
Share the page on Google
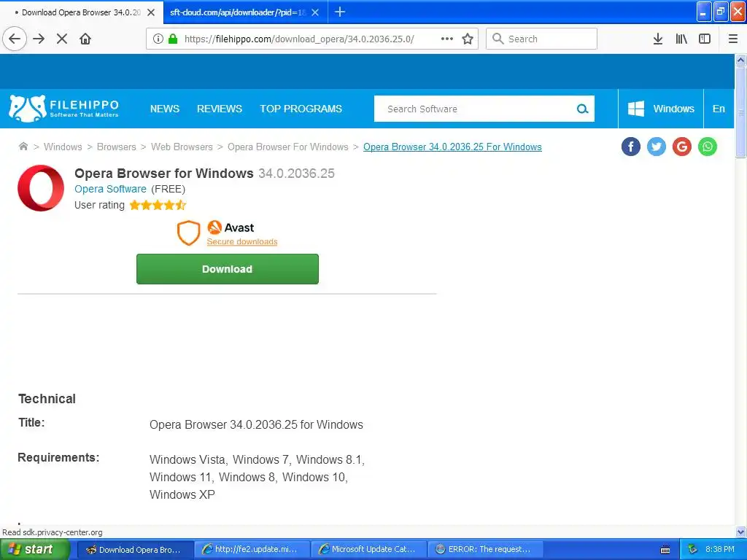pyautogui.click(x=682, y=147)
